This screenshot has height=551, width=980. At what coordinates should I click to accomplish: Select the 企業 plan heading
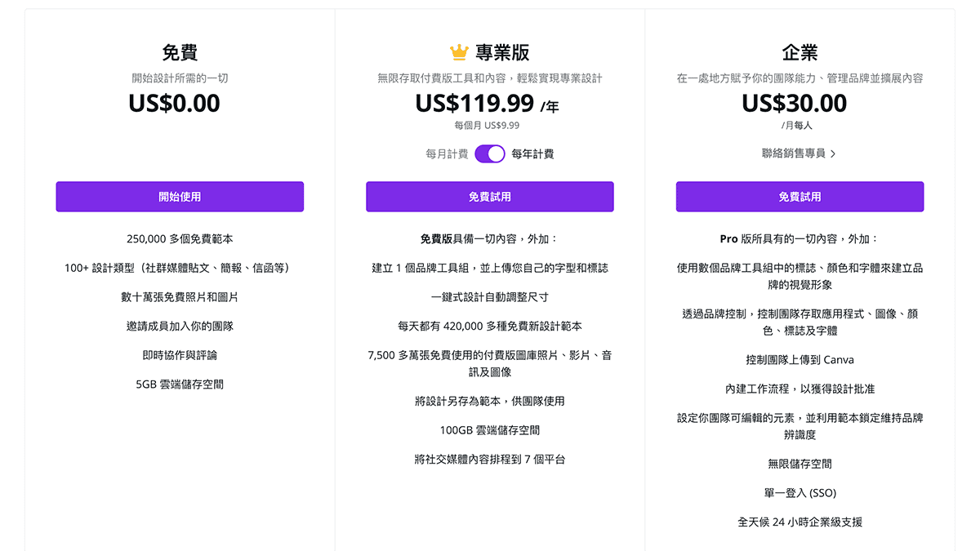[800, 51]
